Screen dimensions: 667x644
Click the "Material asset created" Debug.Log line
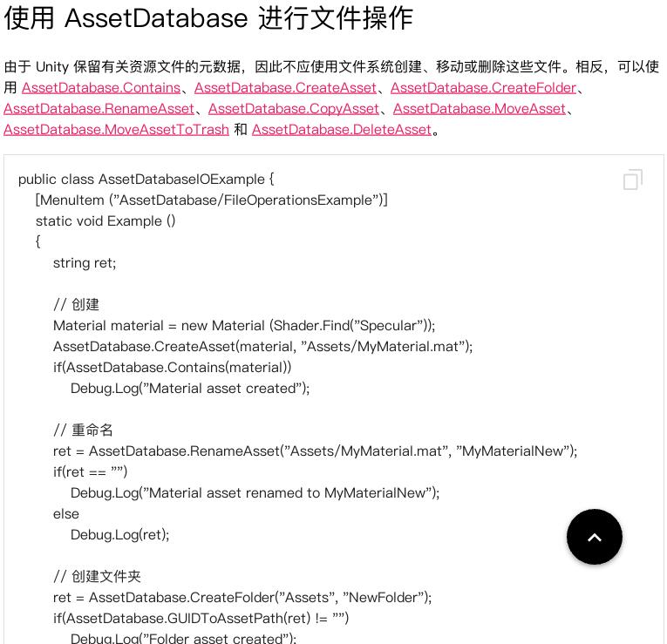(x=190, y=389)
